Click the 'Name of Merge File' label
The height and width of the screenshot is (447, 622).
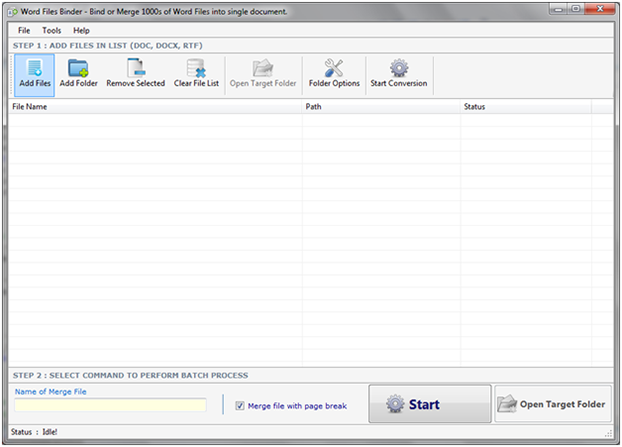[x=50, y=392]
